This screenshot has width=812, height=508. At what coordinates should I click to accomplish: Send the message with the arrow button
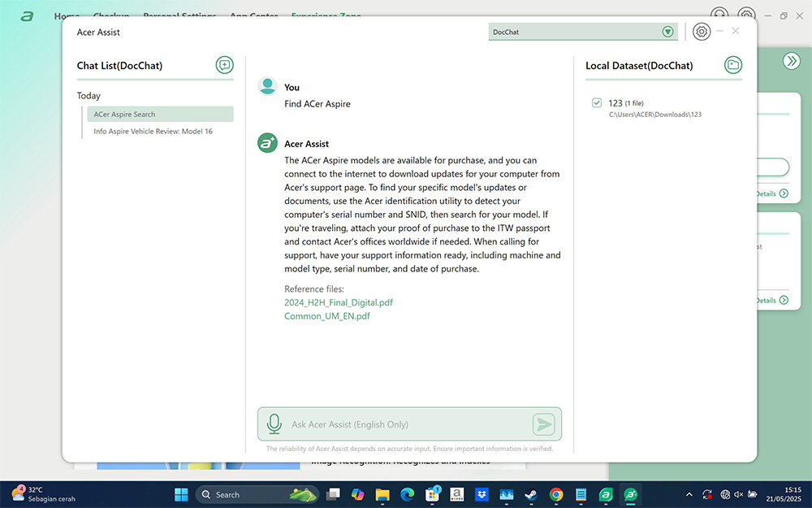click(x=544, y=424)
